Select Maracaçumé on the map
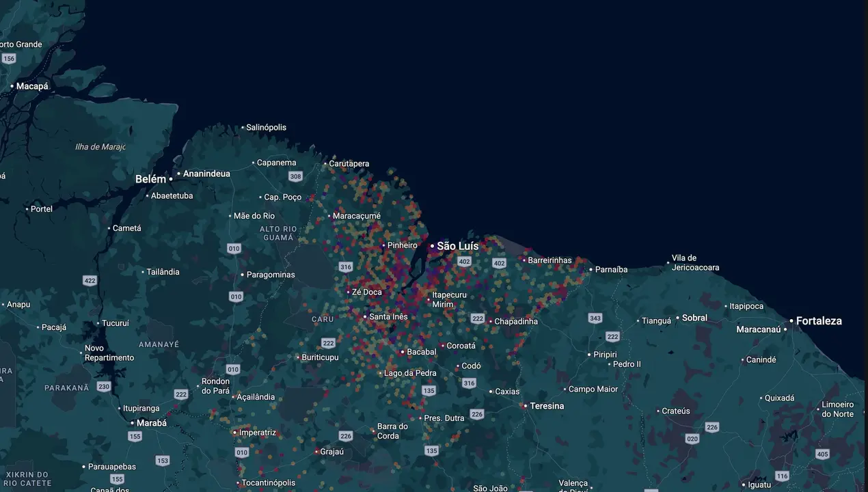This screenshot has height=492, width=868. [x=356, y=216]
